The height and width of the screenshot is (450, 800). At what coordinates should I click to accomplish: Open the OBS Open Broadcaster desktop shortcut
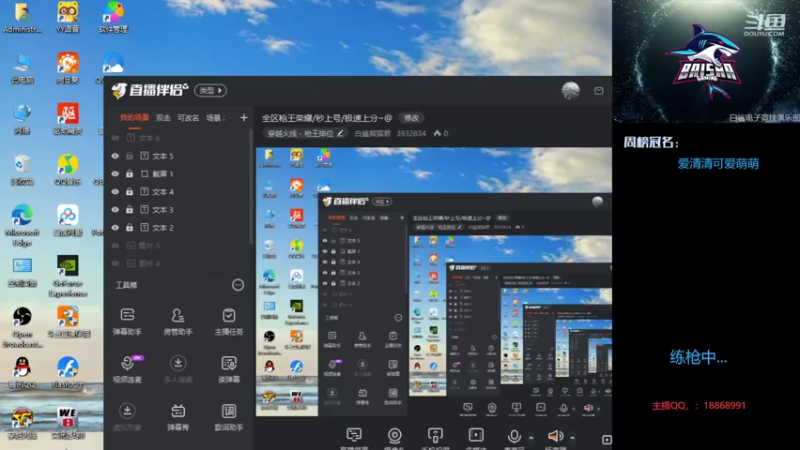pyautogui.click(x=22, y=327)
